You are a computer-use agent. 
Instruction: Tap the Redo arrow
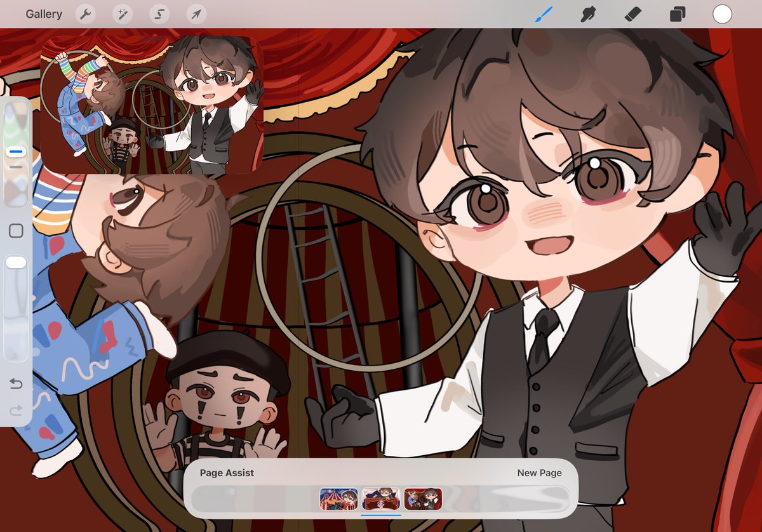click(x=16, y=411)
